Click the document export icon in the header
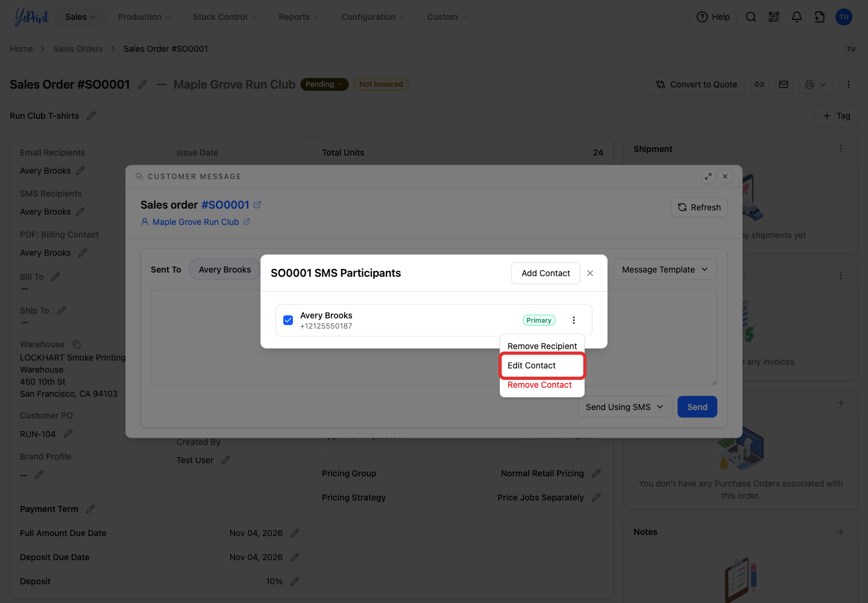Image resolution: width=868 pixels, height=603 pixels. click(x=820, y=17)
